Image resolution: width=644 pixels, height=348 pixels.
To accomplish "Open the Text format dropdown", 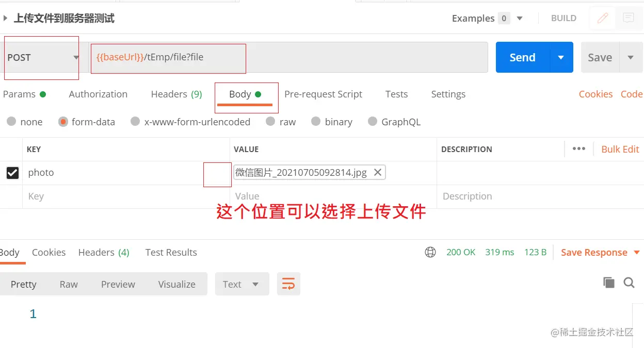I will tap(242, 284).
